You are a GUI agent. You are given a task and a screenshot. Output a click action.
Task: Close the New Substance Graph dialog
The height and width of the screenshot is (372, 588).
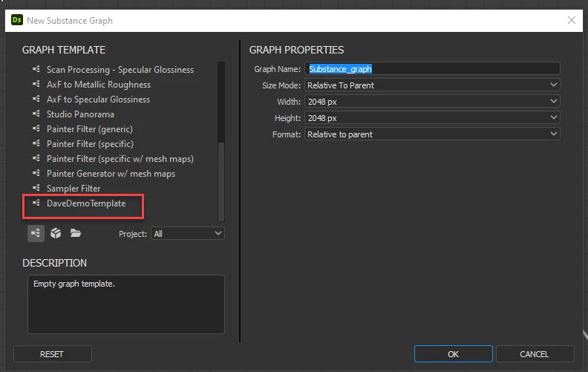(572, 20)
